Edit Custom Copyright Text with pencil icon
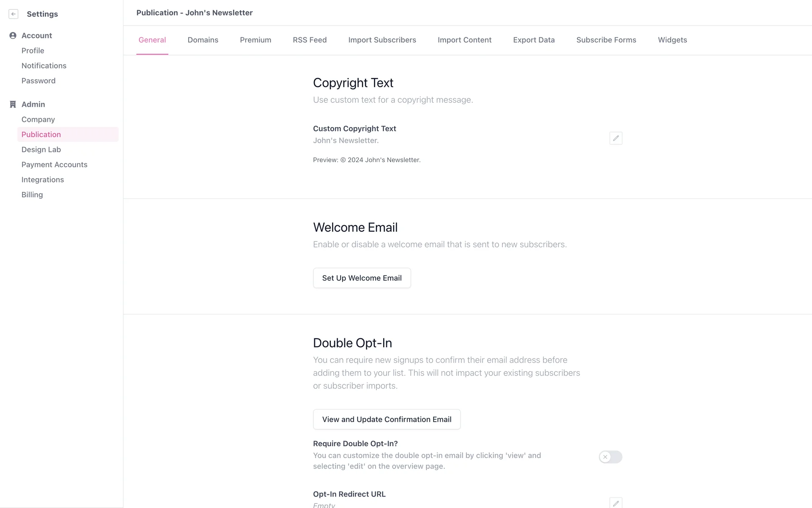Screen dimensions: 812x508 point(616,138)
